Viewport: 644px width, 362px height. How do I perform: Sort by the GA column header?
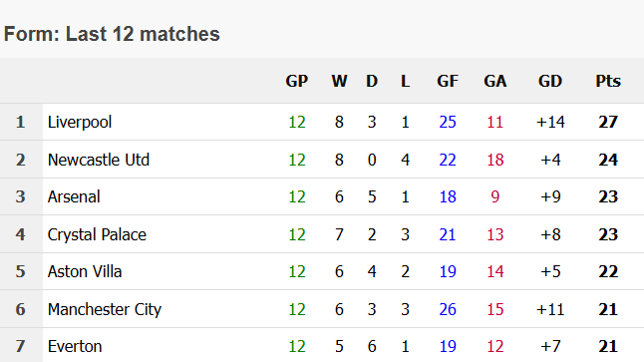[494, 81]
